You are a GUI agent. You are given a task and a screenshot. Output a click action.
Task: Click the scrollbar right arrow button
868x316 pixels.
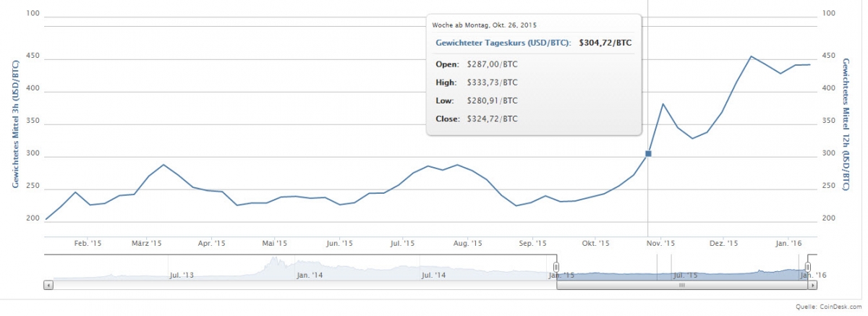click(x=811, y=285)
